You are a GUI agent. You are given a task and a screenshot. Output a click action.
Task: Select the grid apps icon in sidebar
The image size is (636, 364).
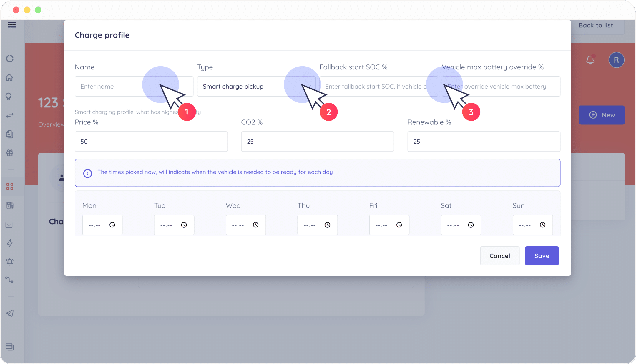tap(10, 186)
